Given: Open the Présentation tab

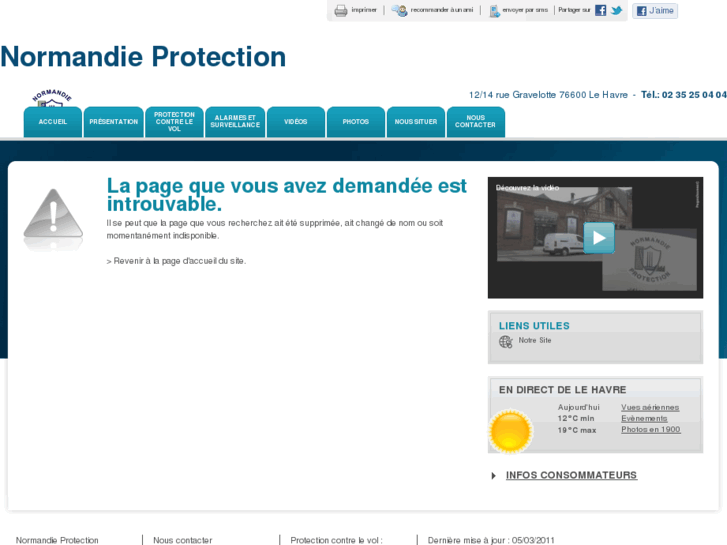Looking at the screenshot, I should click(114, 122).
